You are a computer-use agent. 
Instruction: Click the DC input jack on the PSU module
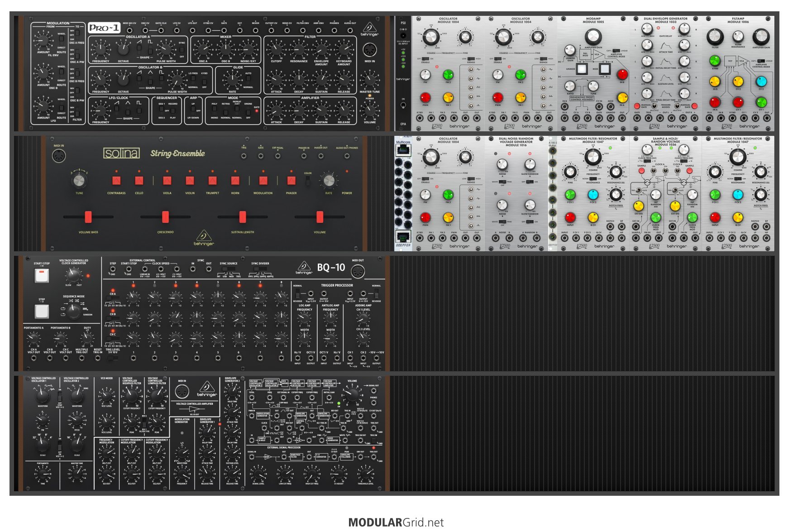(403, 35)
